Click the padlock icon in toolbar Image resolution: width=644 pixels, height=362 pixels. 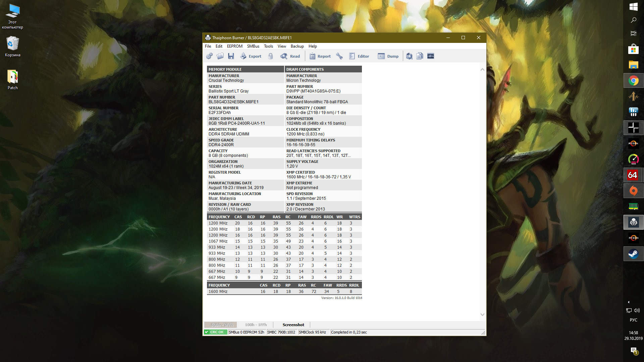(270, 56)
